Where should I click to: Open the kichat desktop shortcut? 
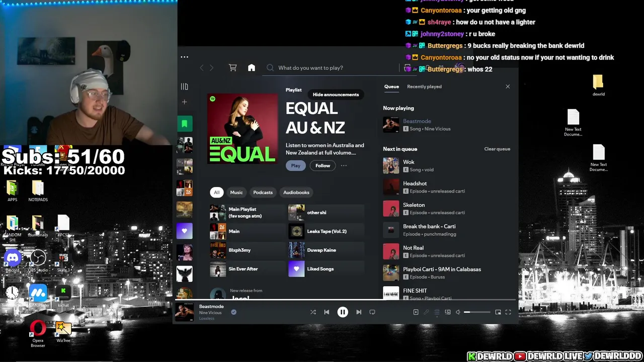63,297
